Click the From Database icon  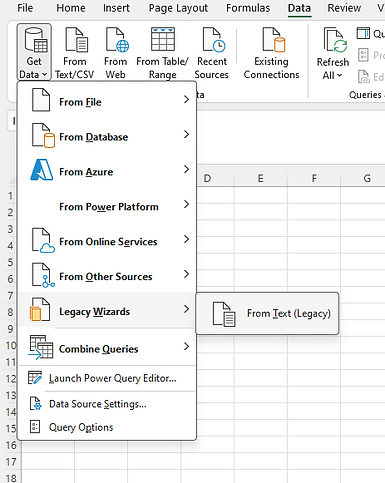[43, 135]
